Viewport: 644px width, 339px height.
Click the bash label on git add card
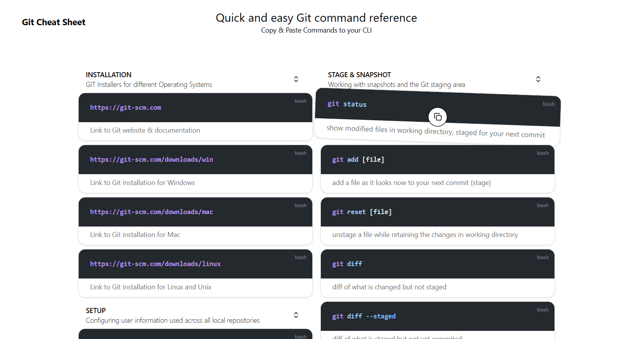tap(543, 153)
